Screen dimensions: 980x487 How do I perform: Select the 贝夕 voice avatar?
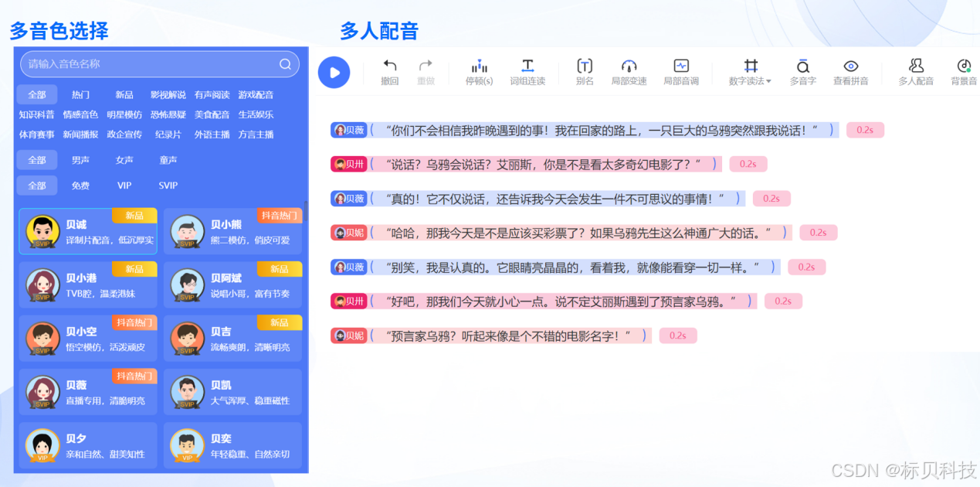click(42, 445)
